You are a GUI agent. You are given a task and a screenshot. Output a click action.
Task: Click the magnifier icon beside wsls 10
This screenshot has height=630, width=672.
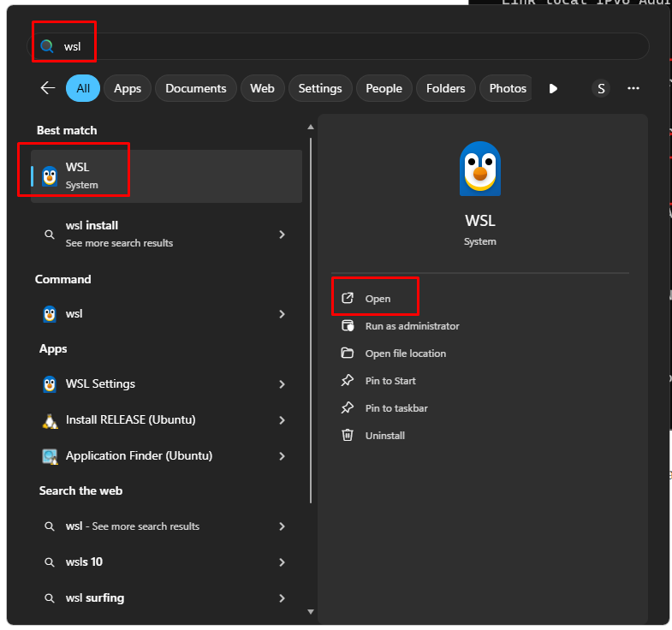pyautogui.click(x=50, y=562)
